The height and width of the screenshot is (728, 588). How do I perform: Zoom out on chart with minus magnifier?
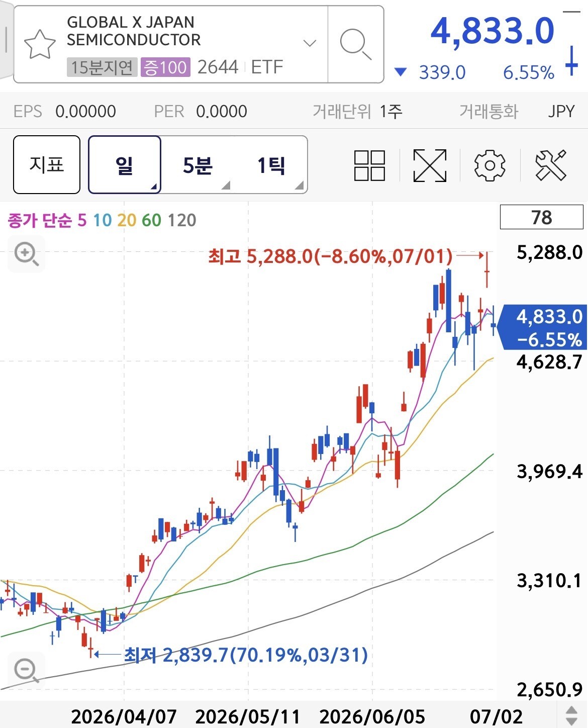click(x=26, y=671)
